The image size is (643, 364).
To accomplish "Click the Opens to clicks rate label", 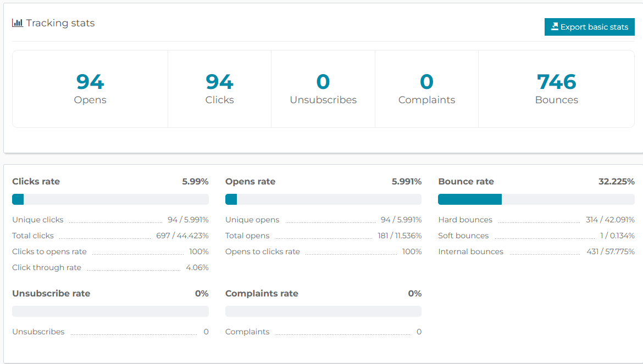I will (263, 252).
